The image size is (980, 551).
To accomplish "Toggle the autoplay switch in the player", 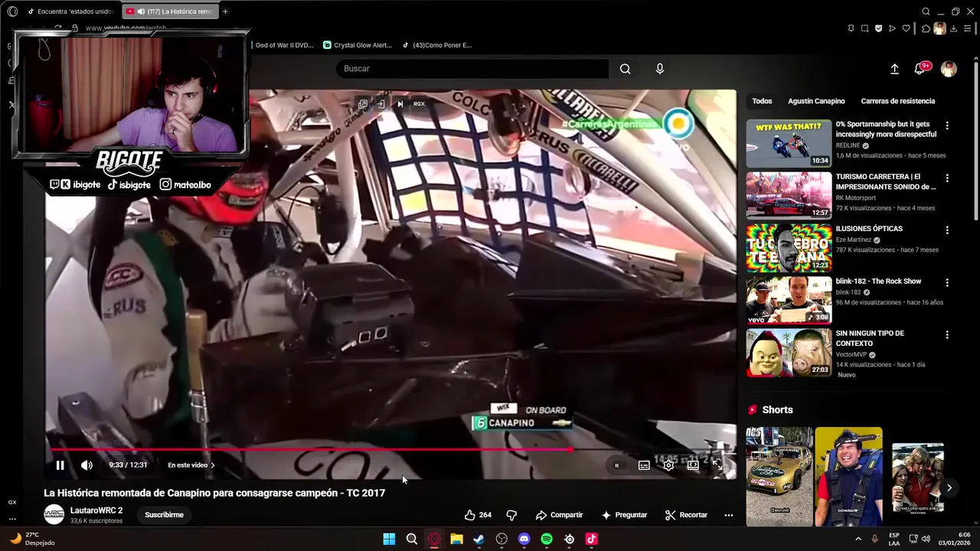I will coord(616,465).
